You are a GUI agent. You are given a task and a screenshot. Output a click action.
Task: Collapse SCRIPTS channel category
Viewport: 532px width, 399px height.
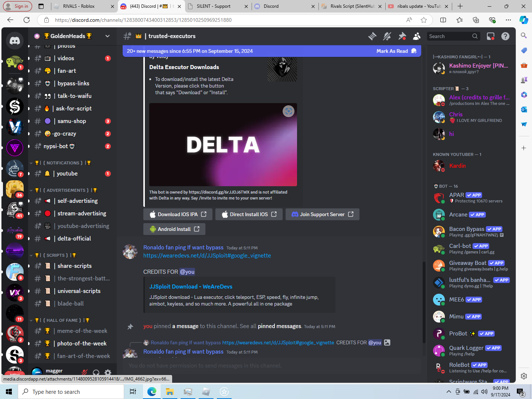[x=55, y=255]
